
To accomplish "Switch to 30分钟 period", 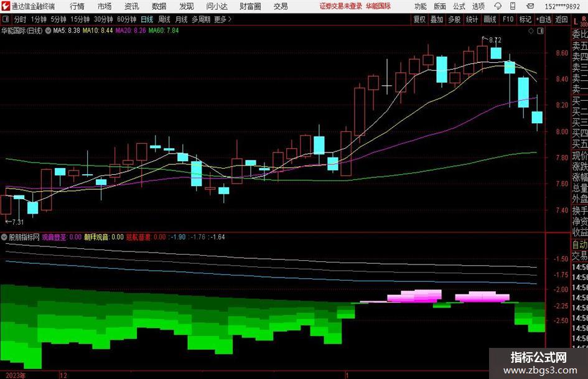I will click(x=103, y=19).
